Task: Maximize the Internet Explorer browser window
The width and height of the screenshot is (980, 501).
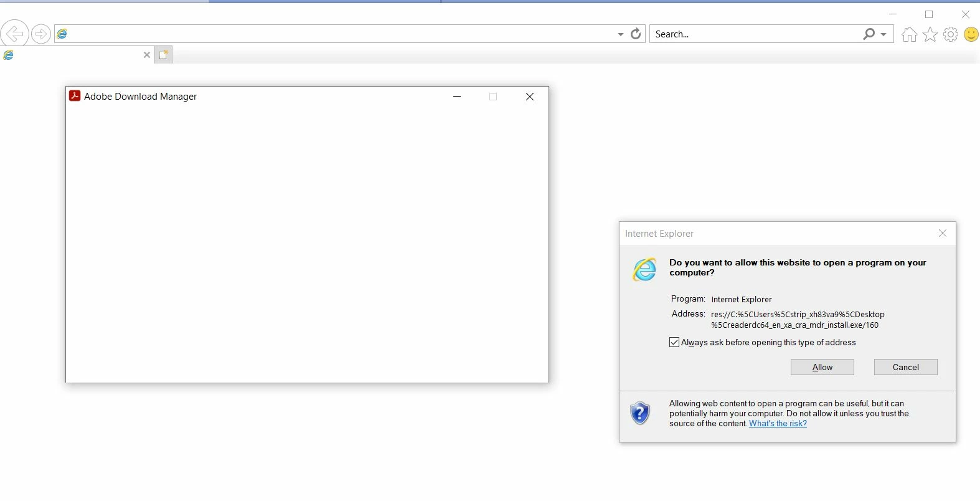Action: coord(929,14)
